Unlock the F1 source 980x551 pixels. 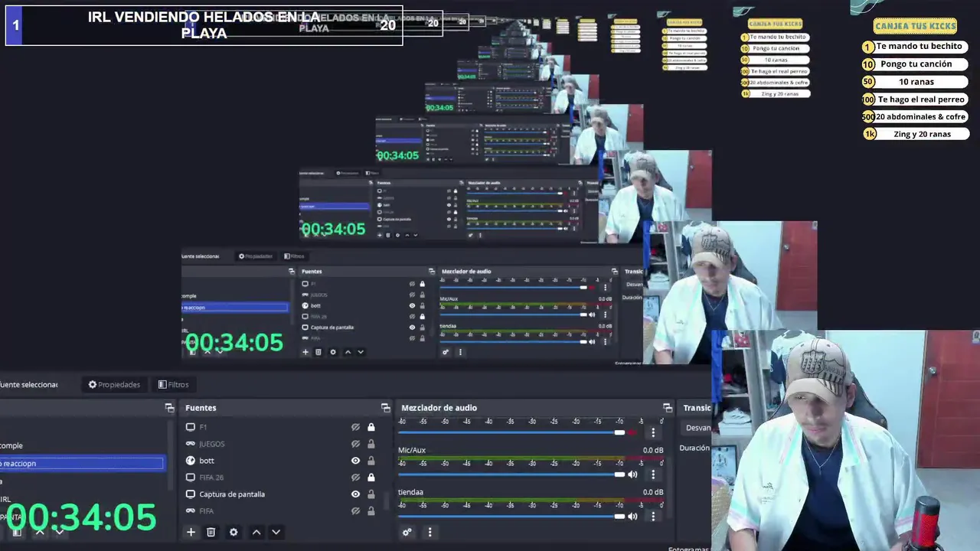[x=371, y=427]
